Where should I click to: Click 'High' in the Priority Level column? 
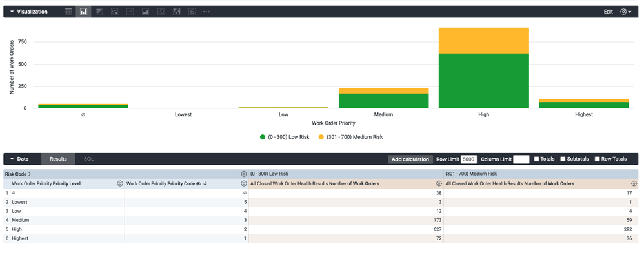17,229
